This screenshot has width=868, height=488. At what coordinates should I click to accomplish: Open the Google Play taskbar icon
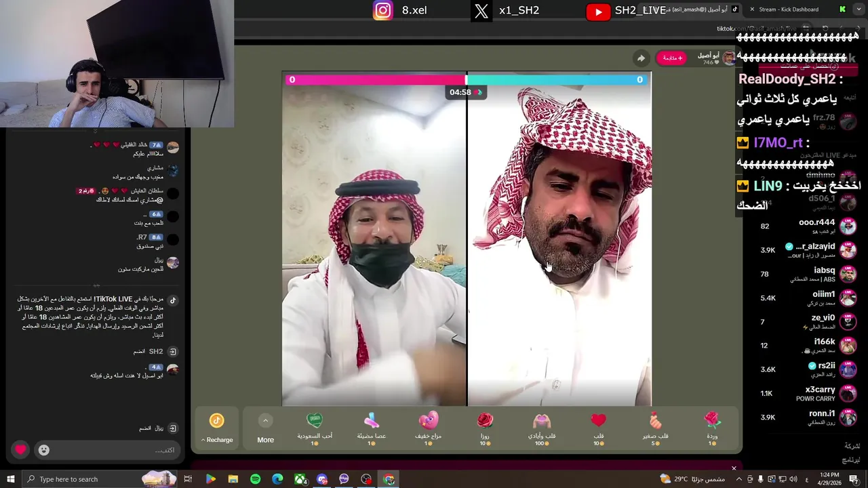tap(210, 479)
